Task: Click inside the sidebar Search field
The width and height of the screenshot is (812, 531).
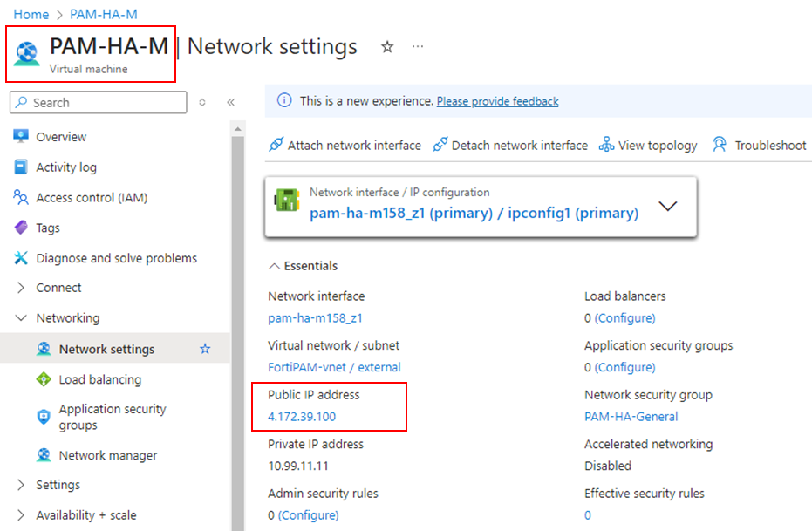Action: (98, 102)
